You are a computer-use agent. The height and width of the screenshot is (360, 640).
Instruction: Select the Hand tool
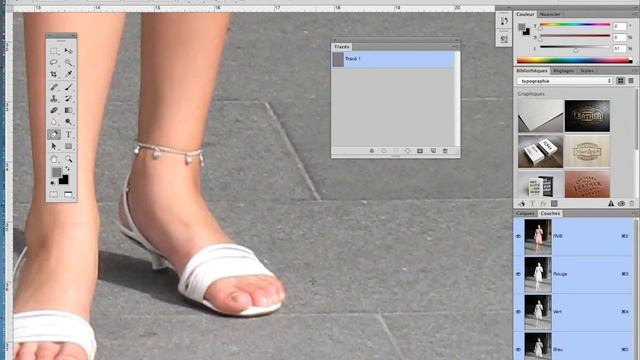click(x=54, y=158)
